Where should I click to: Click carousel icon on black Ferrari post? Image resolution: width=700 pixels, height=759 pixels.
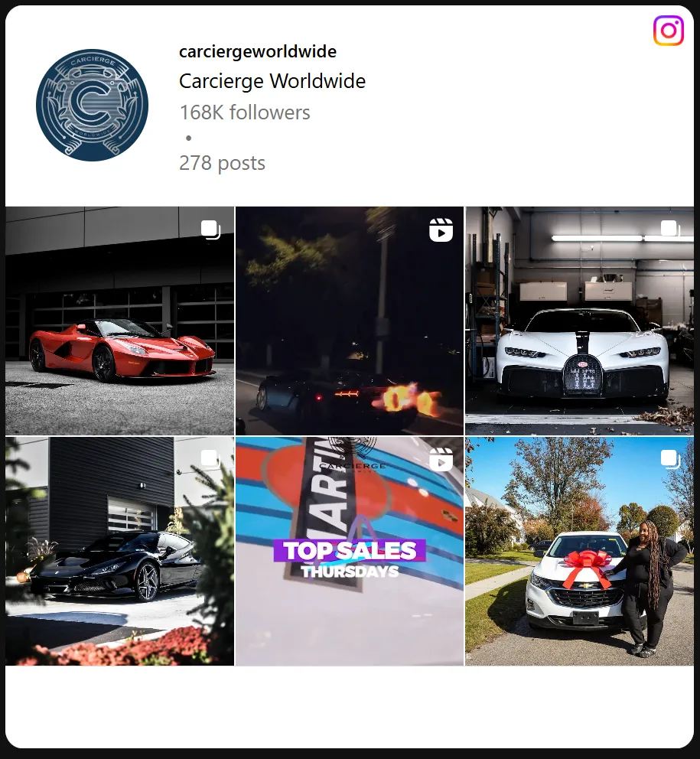210,458
